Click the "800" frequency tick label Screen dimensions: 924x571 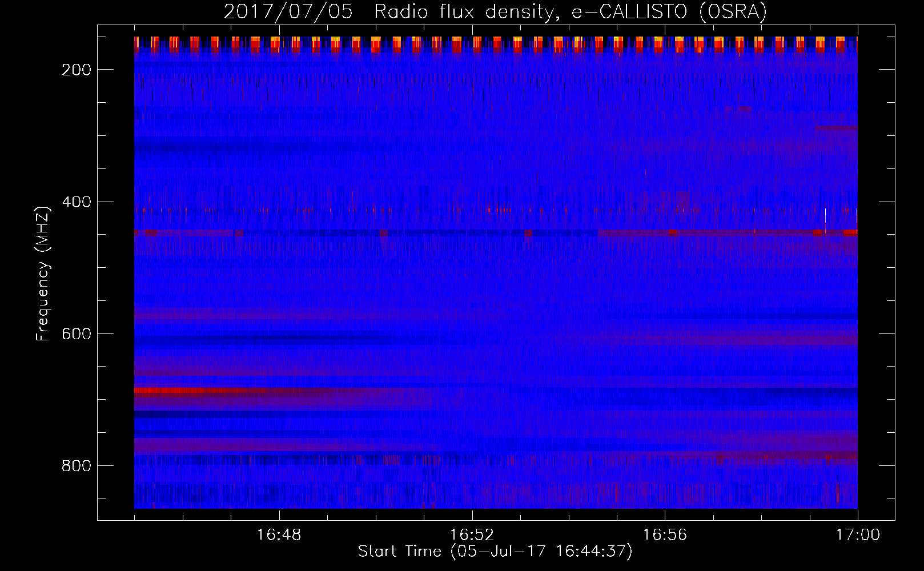[77, 466]
